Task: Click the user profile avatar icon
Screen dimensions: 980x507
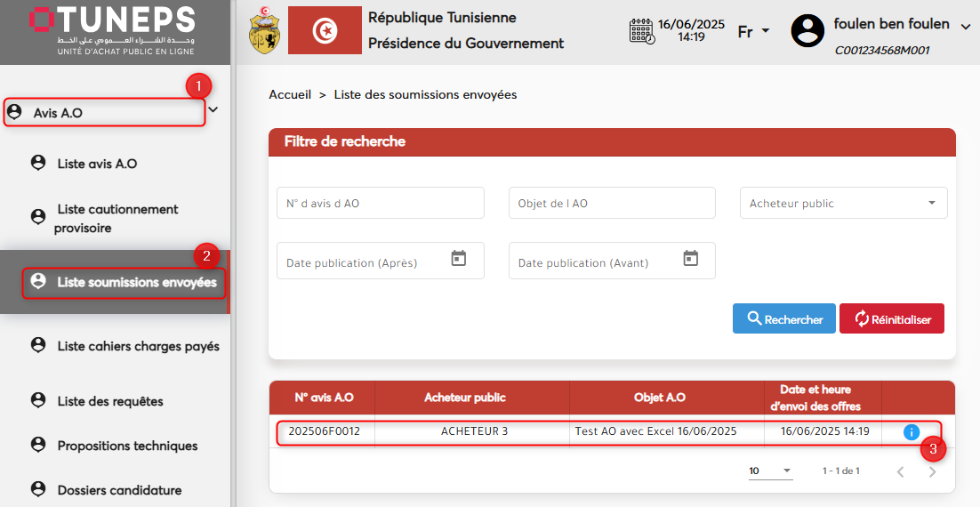Action: [807, 31]
